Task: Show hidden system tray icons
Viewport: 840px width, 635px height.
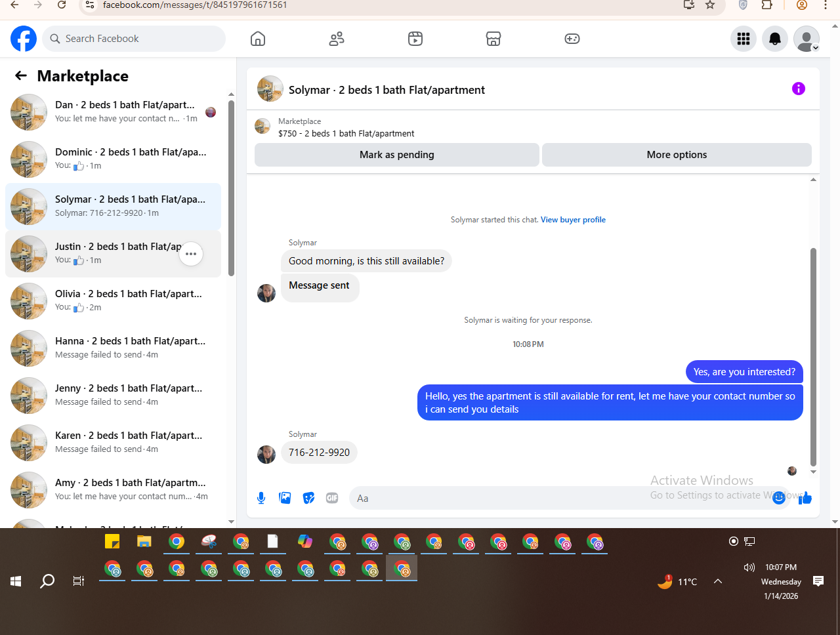Action: pos(718,581)
